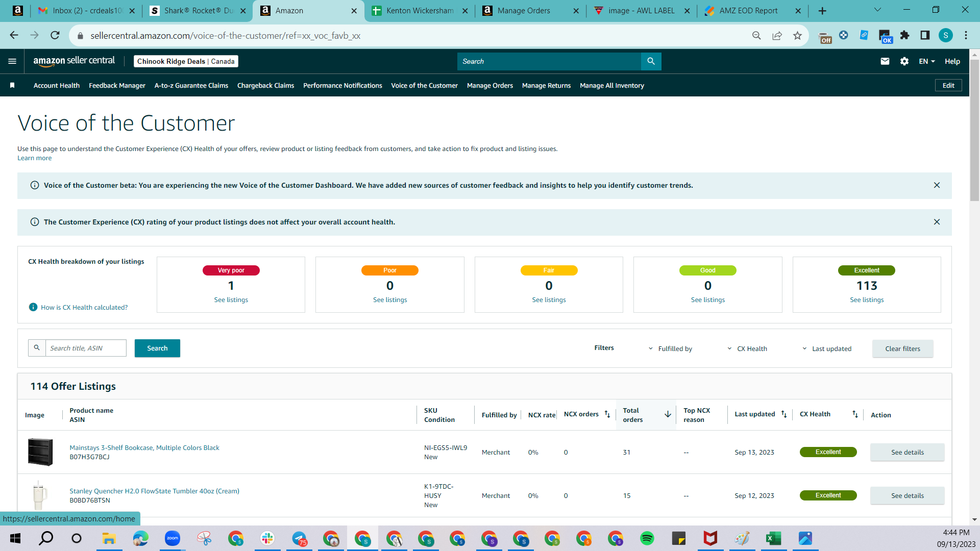The height and width of the screenshot is (551, 980).
Task: Open Spotify from the taskbar
Action: click(647, 538)
